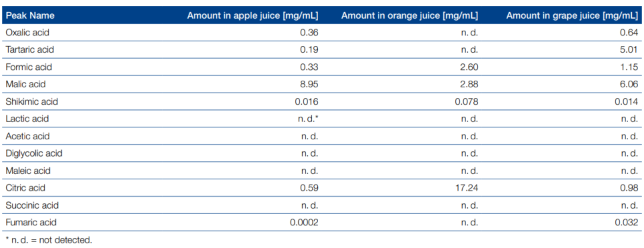Screen dimensions: 644x248
Task: Select the Shikimic acid row label
Action: (31, 101)
